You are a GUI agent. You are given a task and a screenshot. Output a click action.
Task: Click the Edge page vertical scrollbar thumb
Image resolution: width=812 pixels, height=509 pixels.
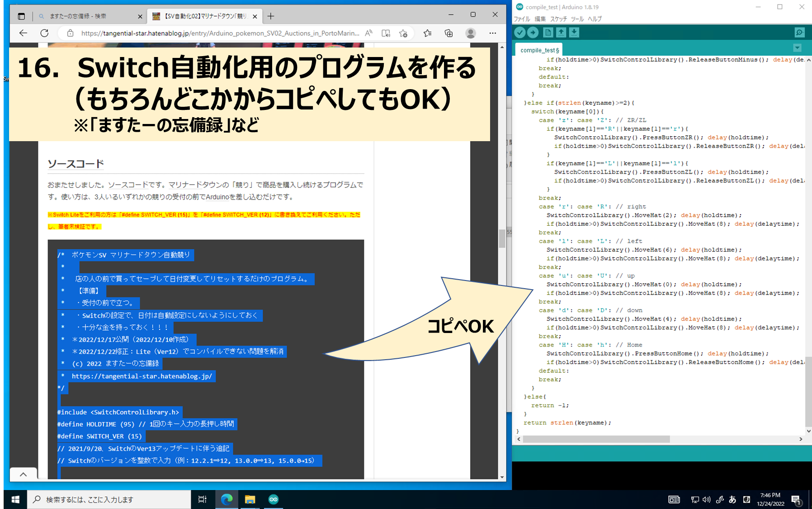[x=502, y=238]
